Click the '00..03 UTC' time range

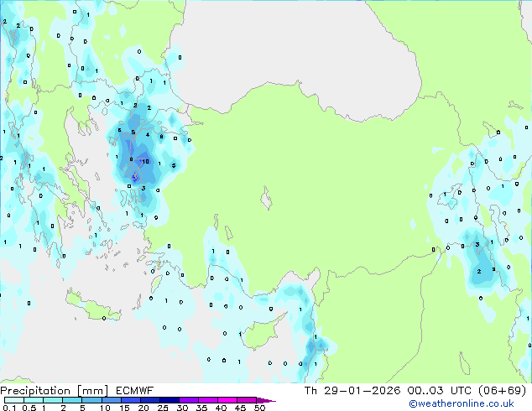tap(440, 391)
